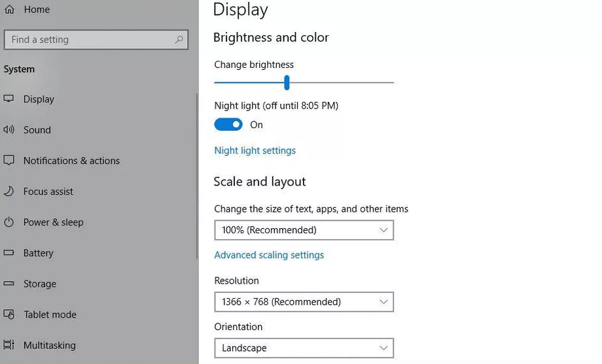Viewport: 602px width, 364px height.
Task: Click the Multitasking icon
Action: pyautogui.click(x=9, y=345)
